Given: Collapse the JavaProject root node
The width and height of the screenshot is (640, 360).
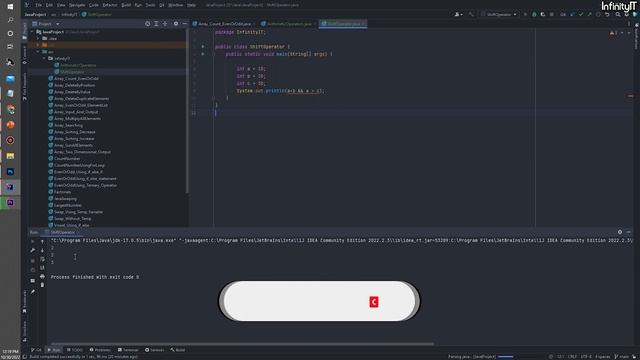Looking at the screenshot, I should tap(32, 31).
